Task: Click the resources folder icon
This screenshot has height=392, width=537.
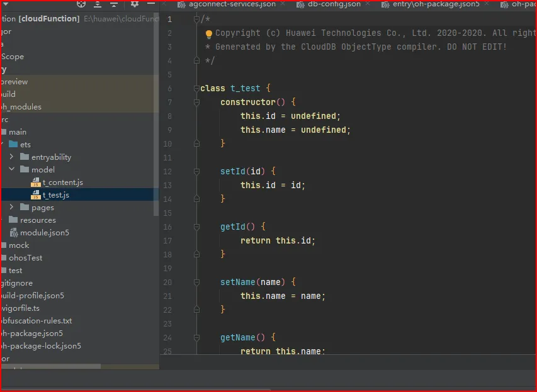Action: (13, 220)
